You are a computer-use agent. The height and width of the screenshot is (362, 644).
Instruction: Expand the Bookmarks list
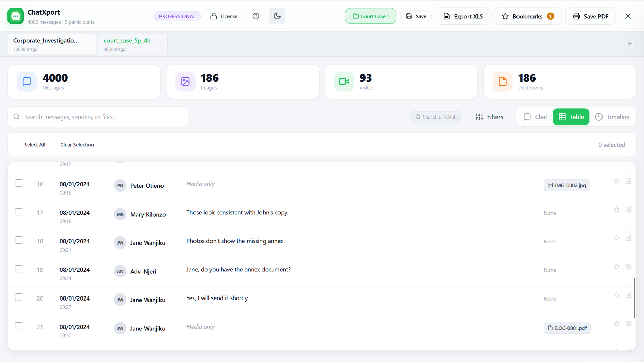(x=527, y=16)
